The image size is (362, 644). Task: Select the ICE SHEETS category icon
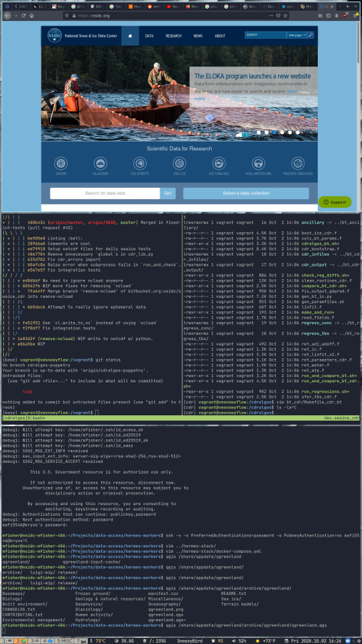pos(139,164)
